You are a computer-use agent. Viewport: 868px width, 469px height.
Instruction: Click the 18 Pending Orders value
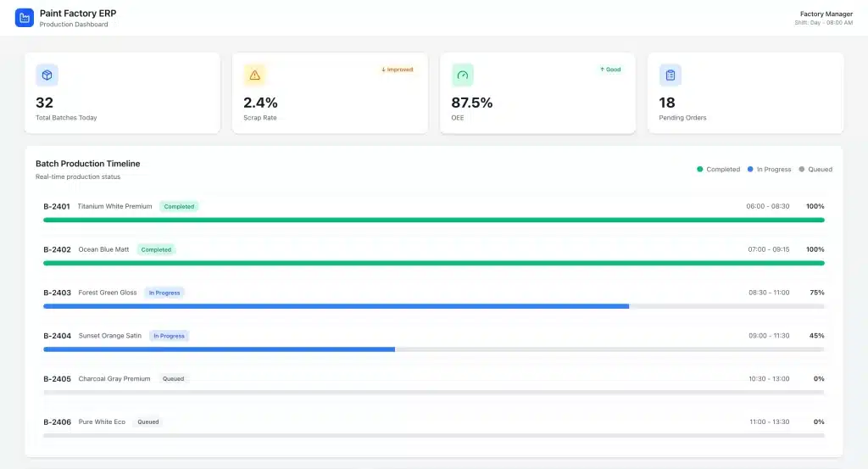click(x=667, y=103)
